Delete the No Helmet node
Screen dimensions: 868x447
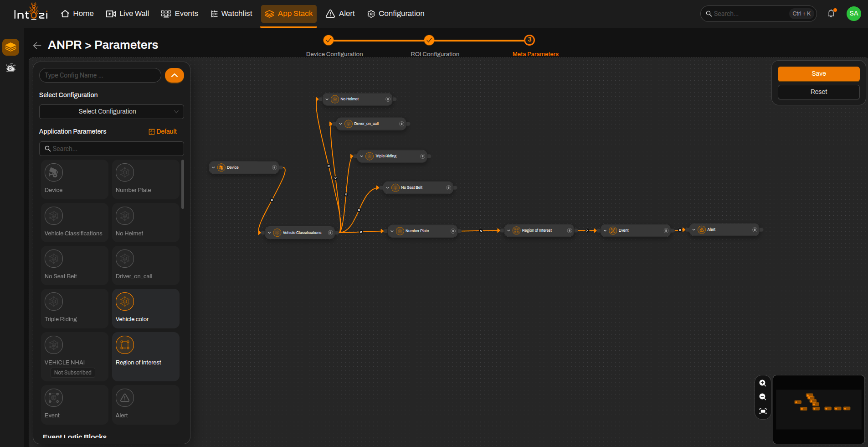click(x=388, y=99)
